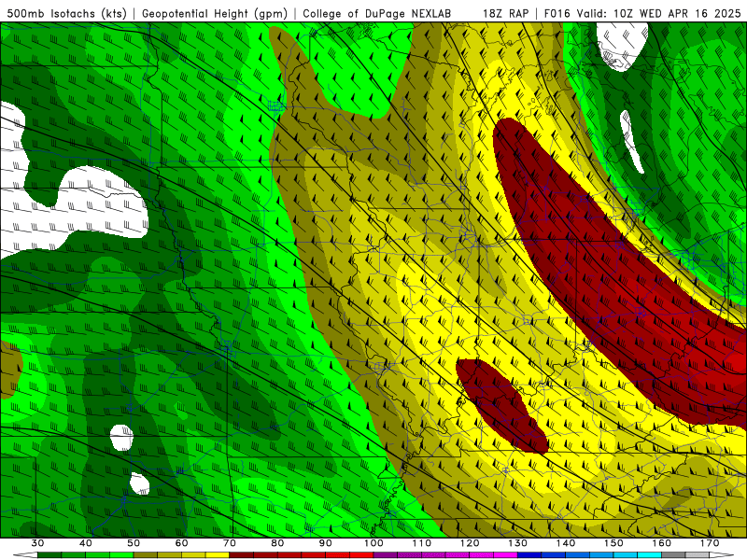Click the legend value 60
Screen dimensions: 747x560
coord(181,543)
